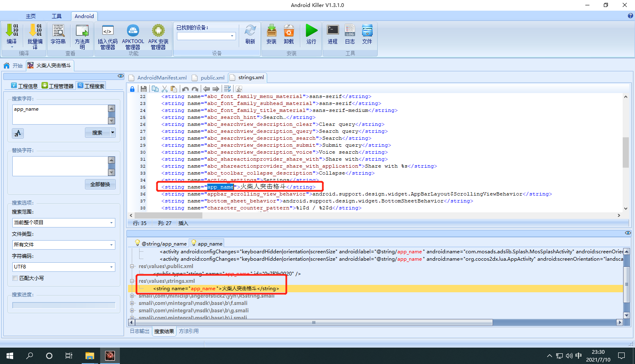Click the 替换字符 input field
Screen dimensions: 635x364
60,166
